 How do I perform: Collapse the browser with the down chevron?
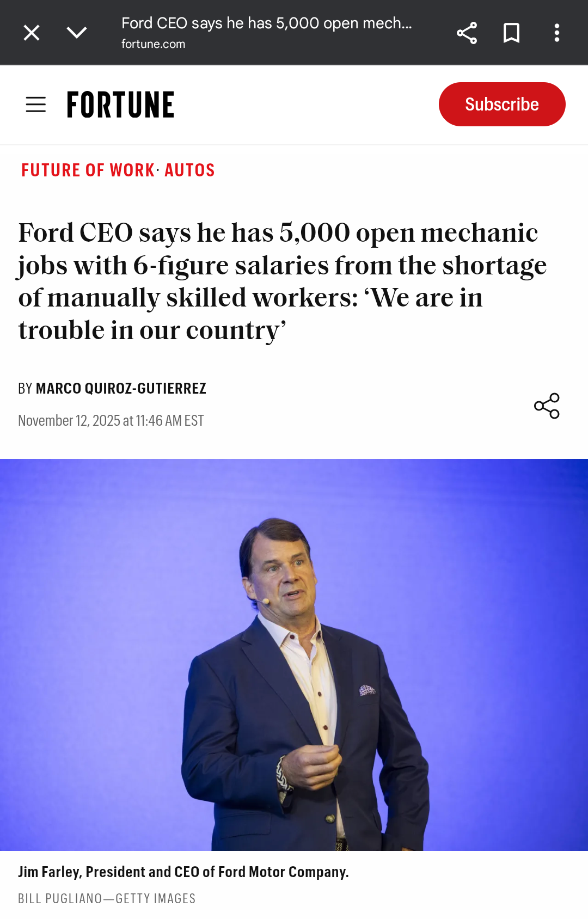point(77,33)
